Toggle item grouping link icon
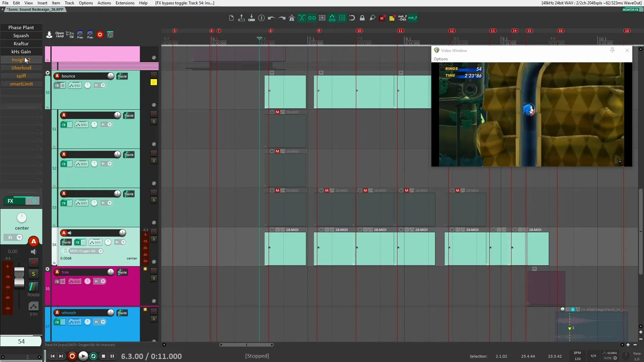 pos(312,18)
